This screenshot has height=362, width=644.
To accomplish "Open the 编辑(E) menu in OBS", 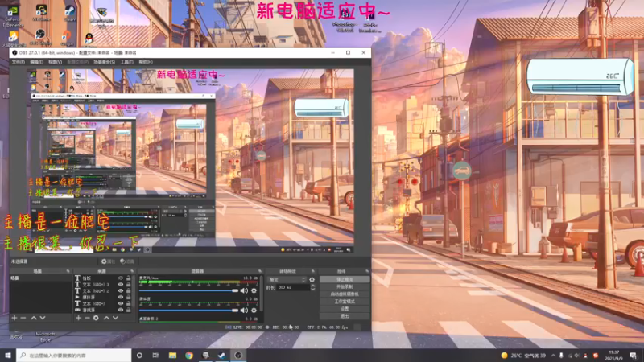I will pos(36,62).
